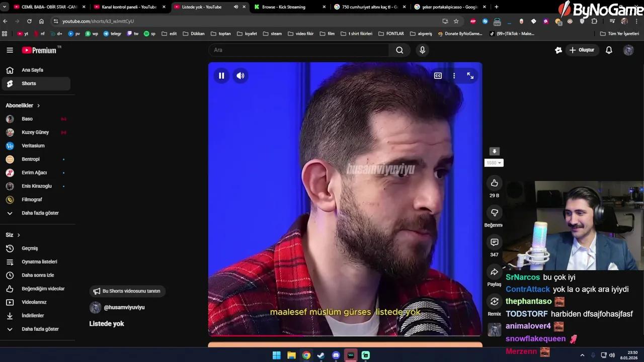The height and width of the screenshot is (362, 644).
Task: Open the Bentropi channel
Action: pos(36,159)
